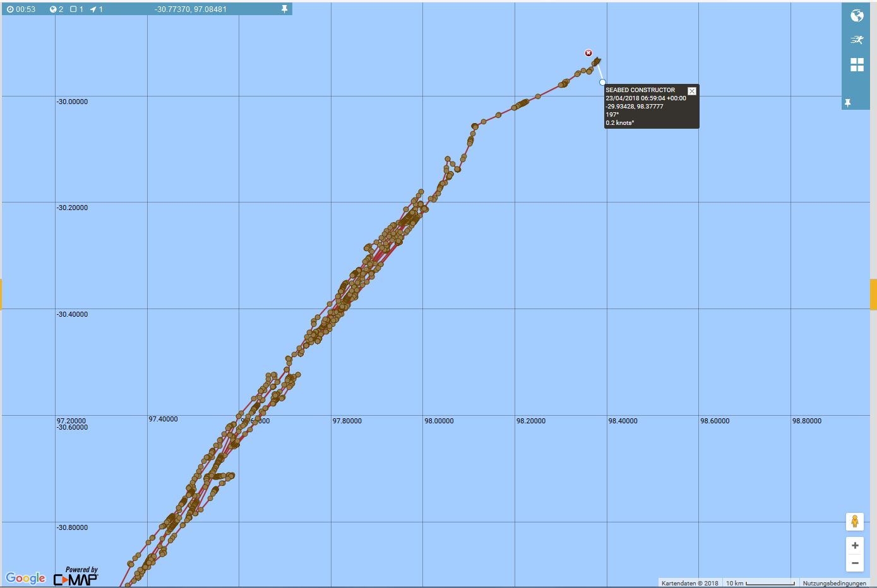The width and height of the screenshot is (877, 588).
Task: Open the running figure tracking icon
Action: 857,40
